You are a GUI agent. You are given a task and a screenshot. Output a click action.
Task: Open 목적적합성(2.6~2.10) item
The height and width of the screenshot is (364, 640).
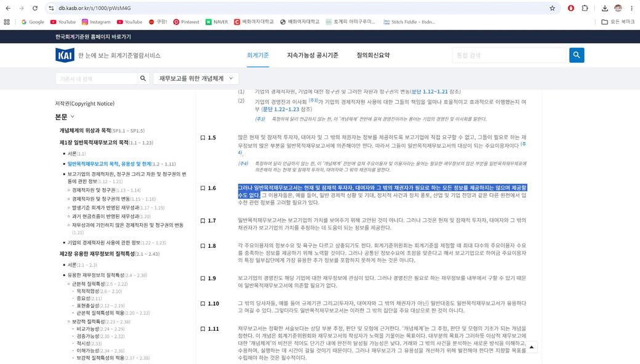(x=100, y=291)
